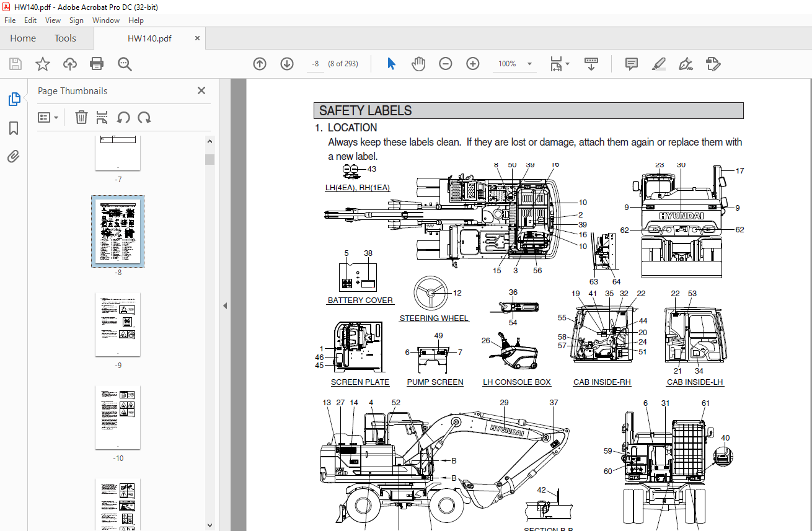
Task: Open the Page Thumbnails sidebar icon
Action: click(x=14, y=99)
